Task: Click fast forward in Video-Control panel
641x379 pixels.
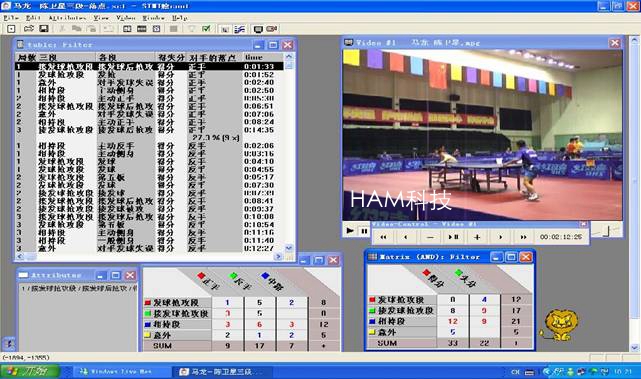Action: [x=523, y=237]
